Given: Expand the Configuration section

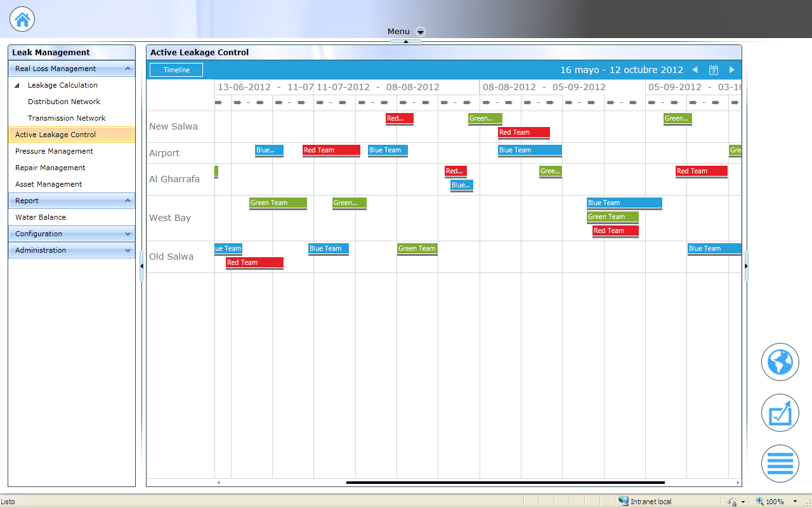Looking at the screenshot, I should click(x=128, y=234).
